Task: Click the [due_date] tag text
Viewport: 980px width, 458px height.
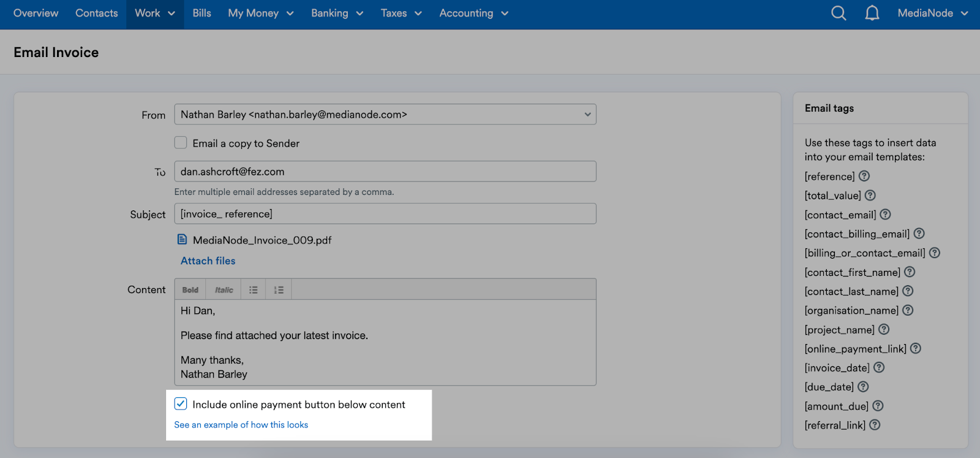Action: pos(829,387)
